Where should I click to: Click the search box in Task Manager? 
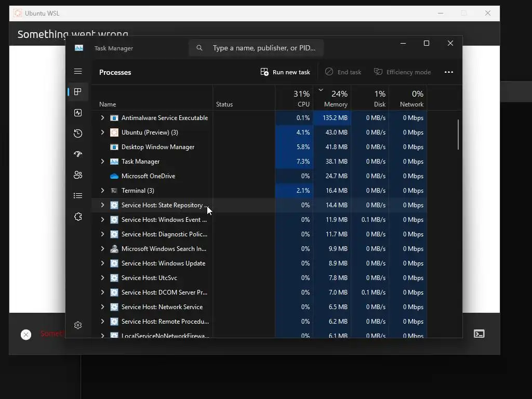coord(256,48)
